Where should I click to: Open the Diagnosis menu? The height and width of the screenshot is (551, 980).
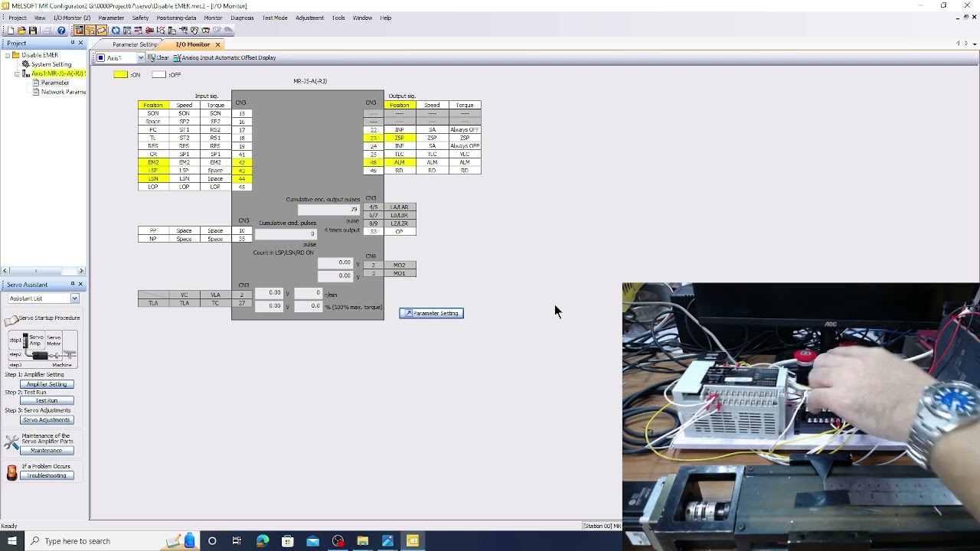(x=242, y=18)
